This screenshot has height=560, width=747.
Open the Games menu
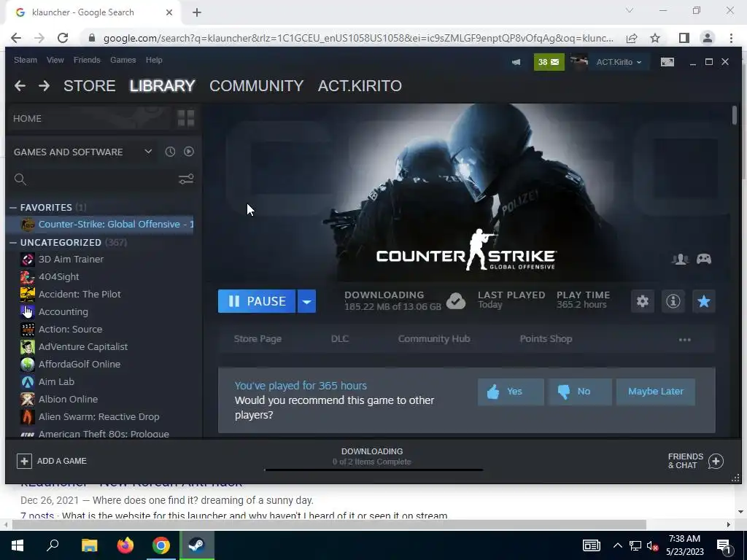(123, 60)
